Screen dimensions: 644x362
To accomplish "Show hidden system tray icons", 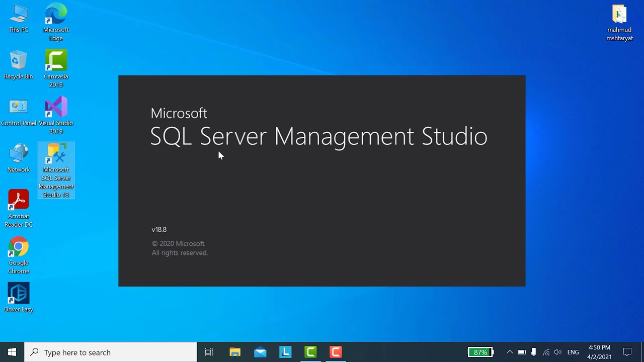I will click(510, 352).
